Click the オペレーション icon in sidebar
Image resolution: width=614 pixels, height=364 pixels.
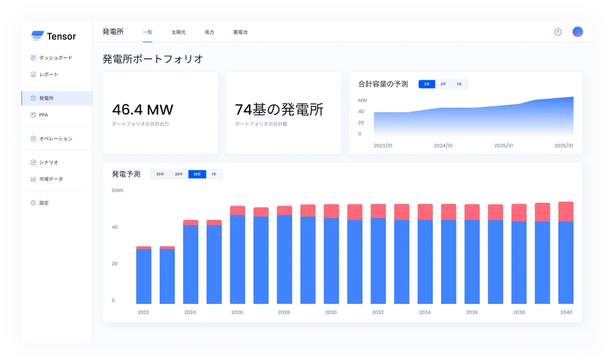[x=33, y=139]
